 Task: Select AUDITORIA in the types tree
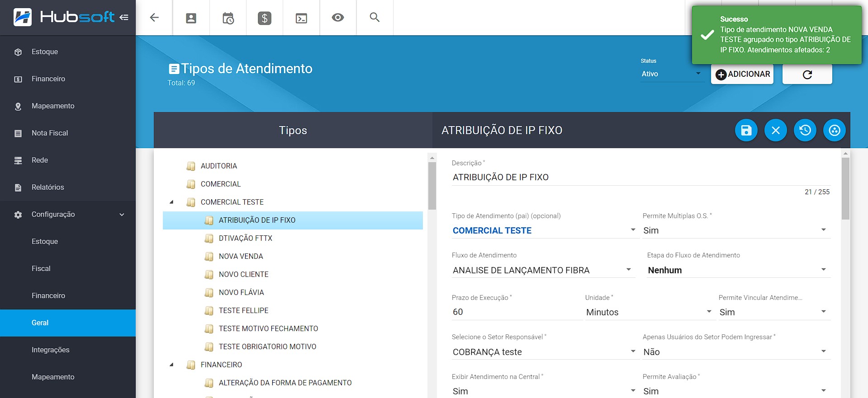219,166
